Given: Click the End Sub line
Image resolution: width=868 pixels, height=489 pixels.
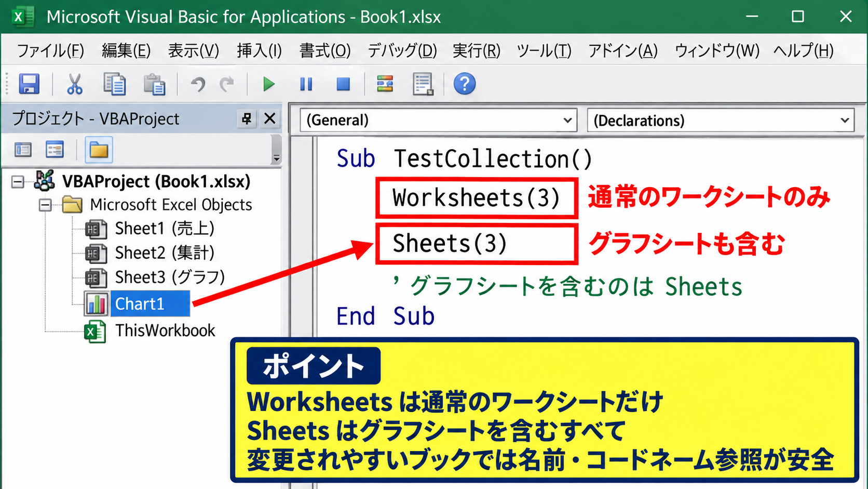Looking at the screenshot, I should point(385,316).
